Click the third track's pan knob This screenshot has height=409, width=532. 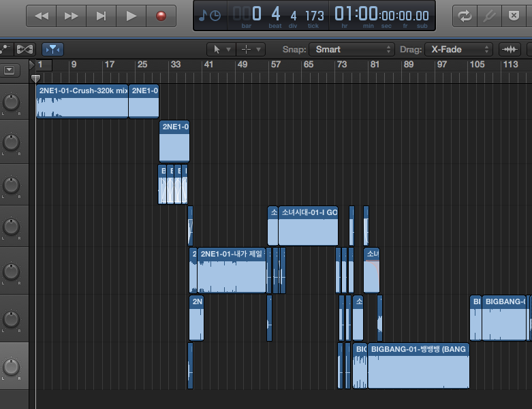(11, 185)
